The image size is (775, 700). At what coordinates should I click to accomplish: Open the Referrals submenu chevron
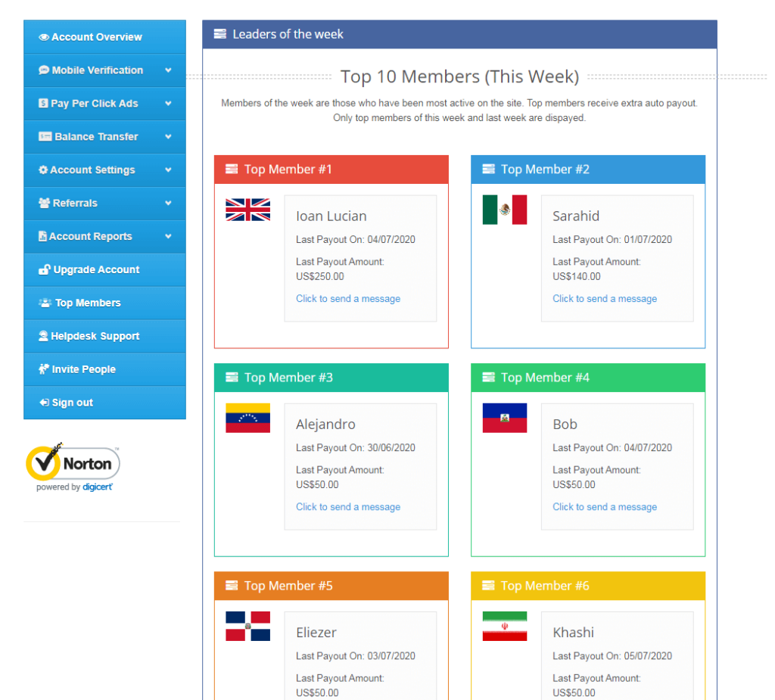pyautogui.click(x=168, y=204)
